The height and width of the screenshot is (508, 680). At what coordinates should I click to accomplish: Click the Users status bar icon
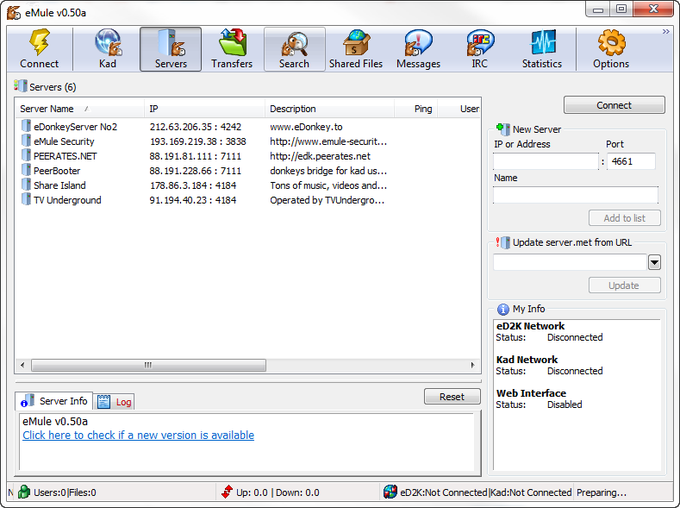pyautogui.click(x=24, y=492)
